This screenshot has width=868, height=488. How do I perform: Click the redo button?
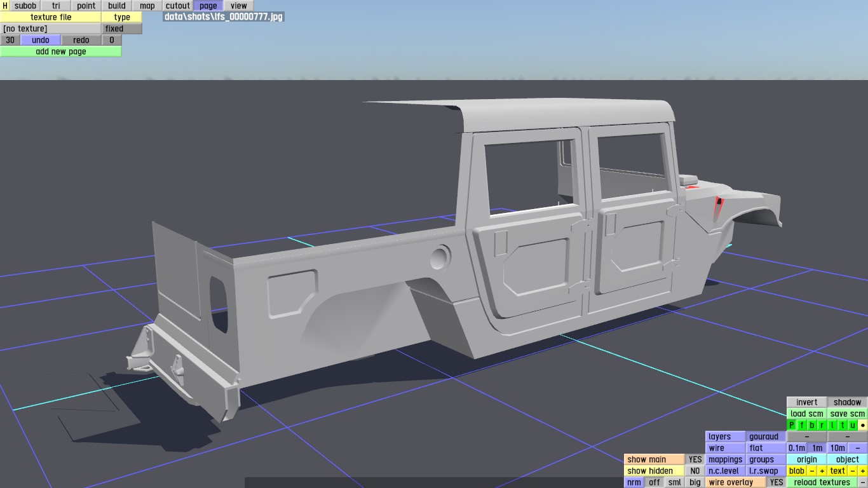81,40
